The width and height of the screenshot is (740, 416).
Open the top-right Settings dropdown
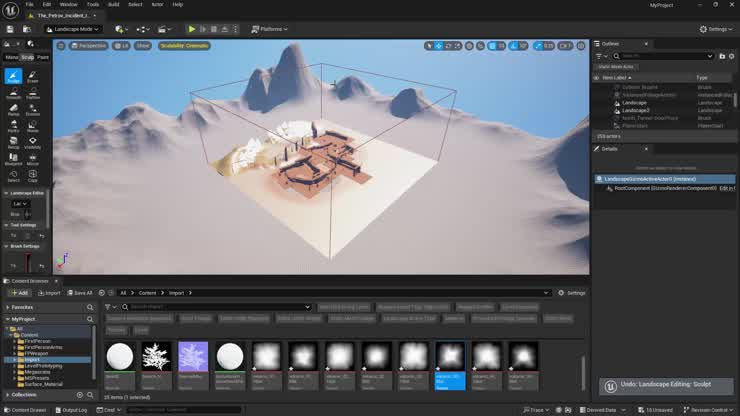tap(716, 29)
